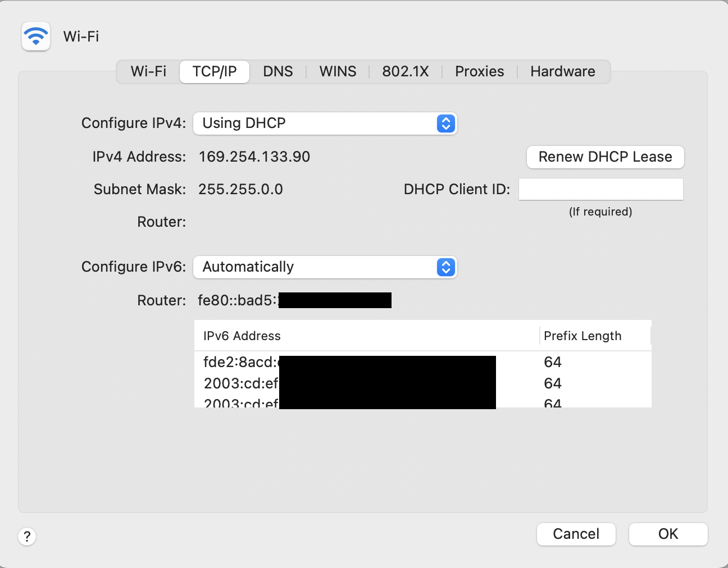Screen dimensions: 728x568
Task: Click the Prefix Length column header
Action: tap(595, 336)
